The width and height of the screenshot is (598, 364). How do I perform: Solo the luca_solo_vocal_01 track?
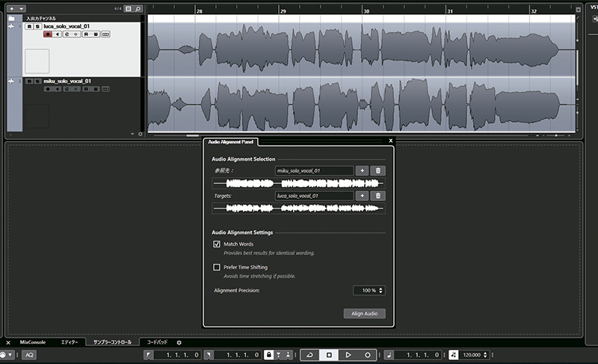(37, 26)
